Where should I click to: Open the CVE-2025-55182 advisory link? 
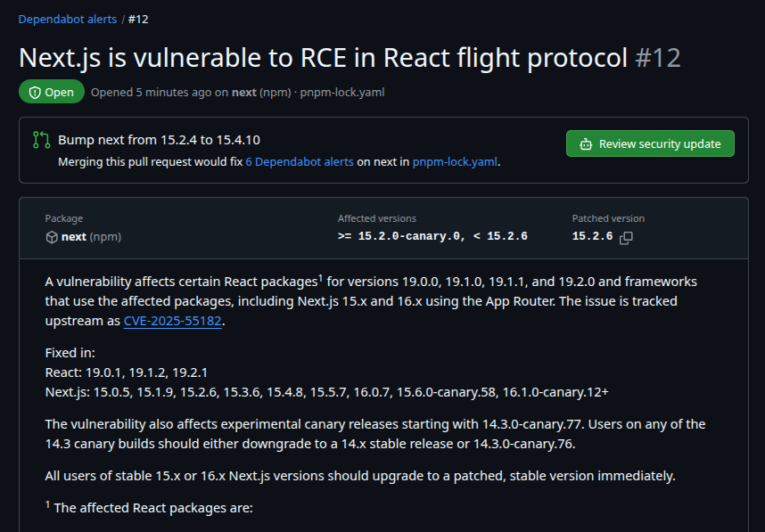point(173,321)
